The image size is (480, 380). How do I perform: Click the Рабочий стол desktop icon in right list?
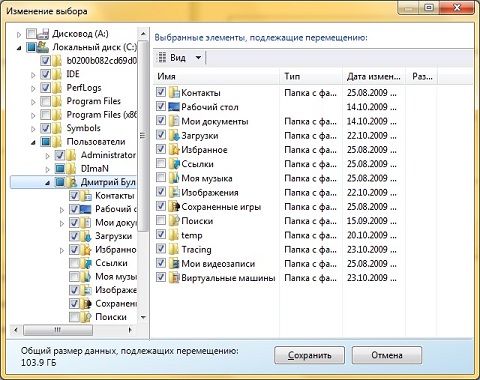click(174, 107)
